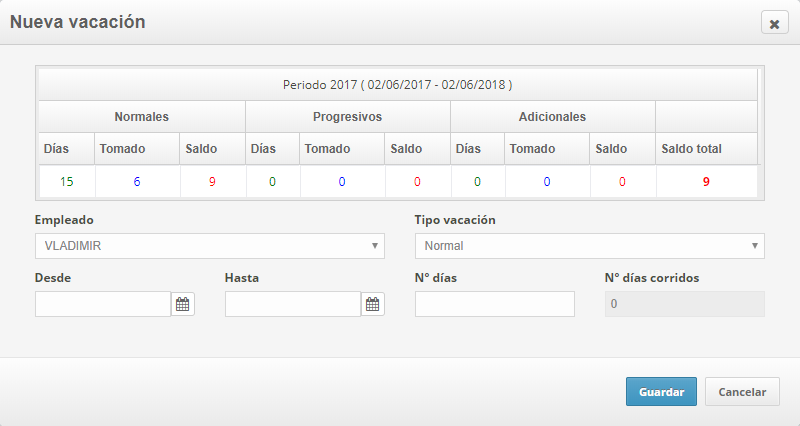Focus the Desde date input field
Screen dimensions: 800x426
click(103, 304)
